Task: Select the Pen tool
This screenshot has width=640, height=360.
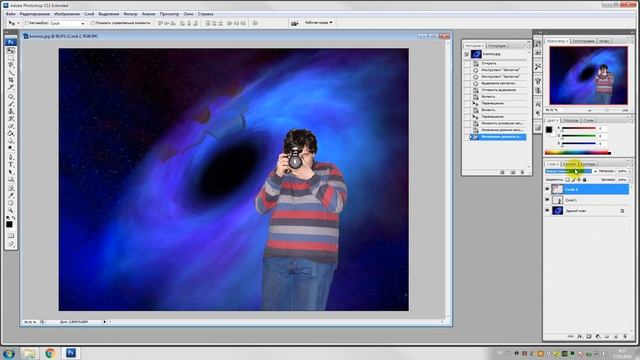Action: point(11,157)
